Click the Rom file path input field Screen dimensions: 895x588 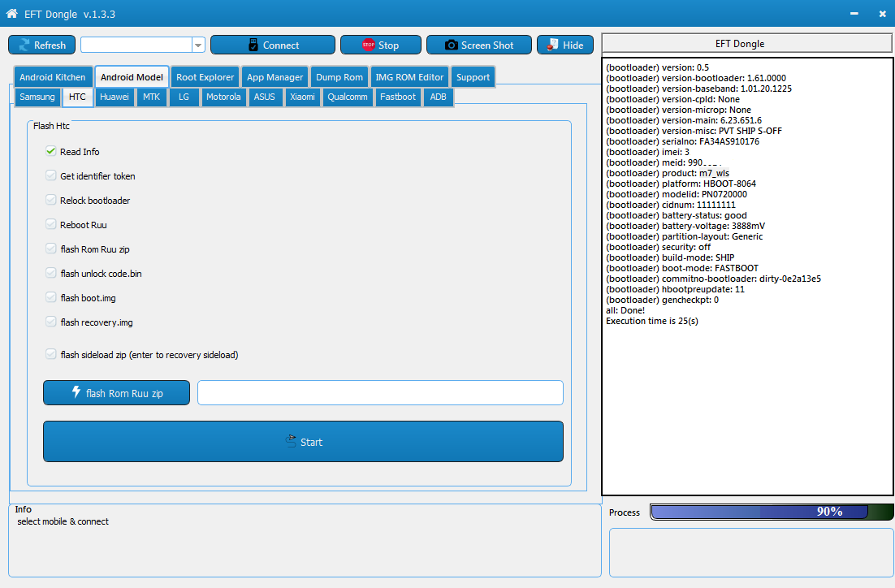(380, 393)
